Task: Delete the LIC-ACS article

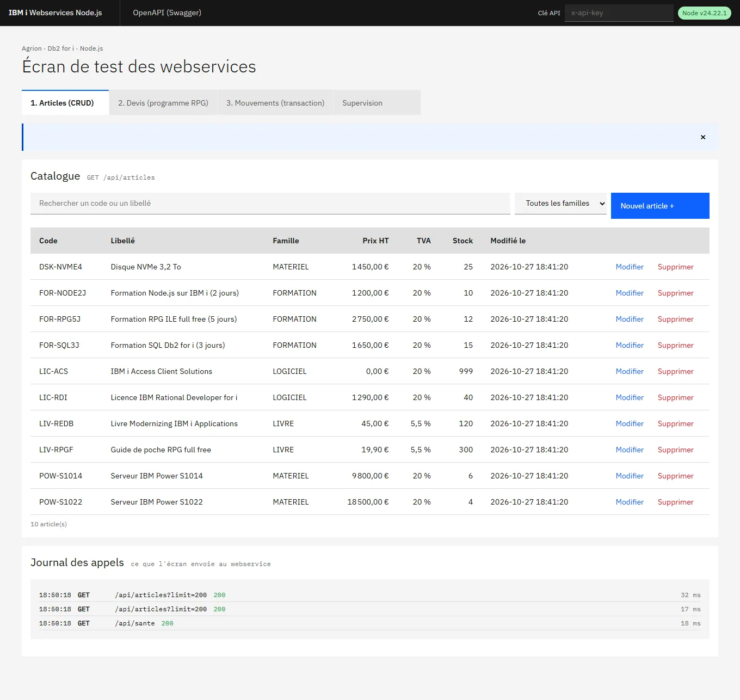Action: pos(675,371)
